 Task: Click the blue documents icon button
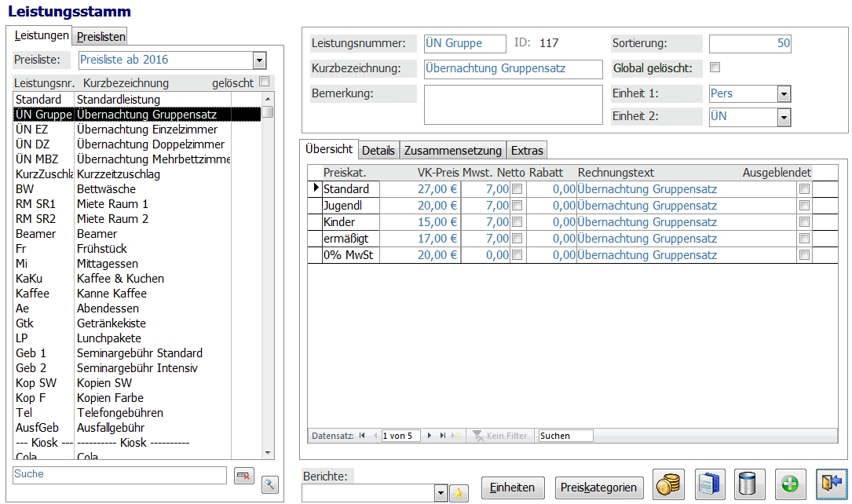pos(709,484)
